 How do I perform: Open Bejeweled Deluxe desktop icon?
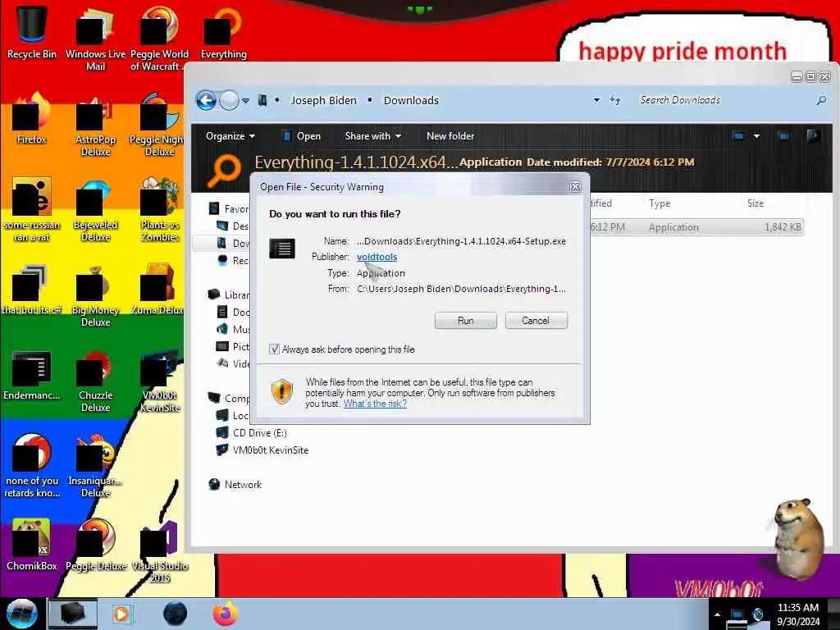click(95, 210)
